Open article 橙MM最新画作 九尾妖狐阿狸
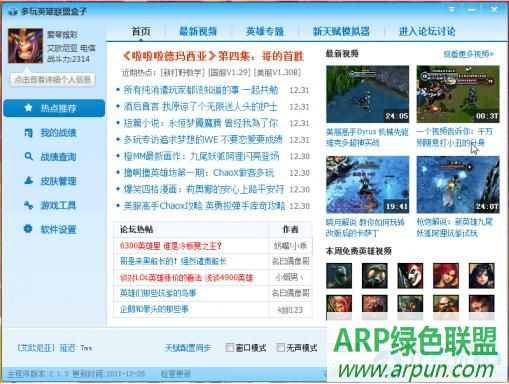The height and width of the screenshot is (384, 509). pyautogui.click(x=201, y=156)
